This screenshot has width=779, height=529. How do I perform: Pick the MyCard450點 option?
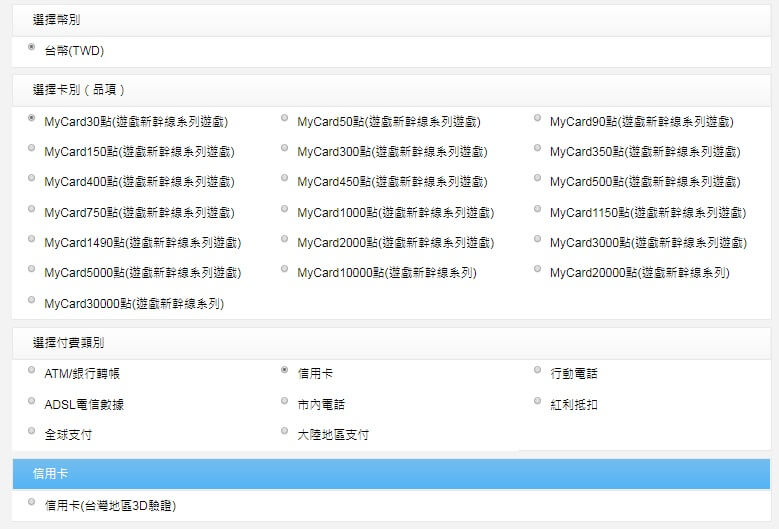[x=284, y=178]
